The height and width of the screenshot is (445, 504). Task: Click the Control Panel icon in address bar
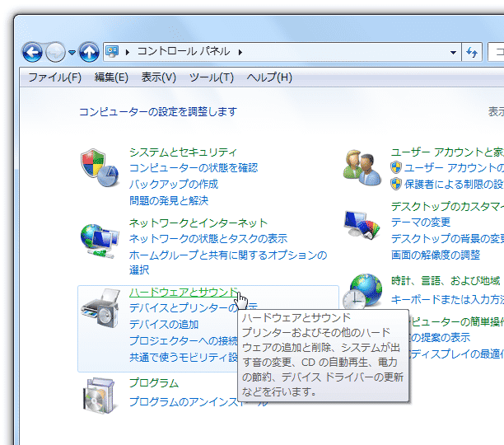(113, 51)
